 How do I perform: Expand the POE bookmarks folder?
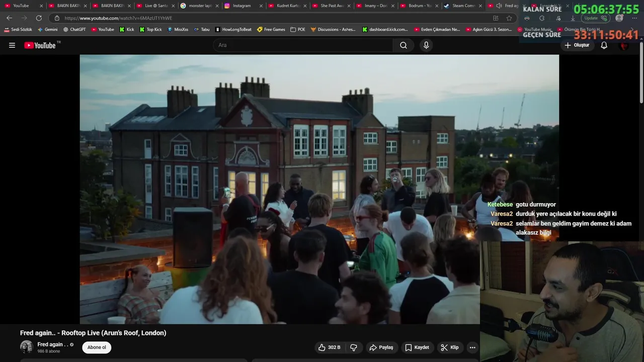(298, 30)
